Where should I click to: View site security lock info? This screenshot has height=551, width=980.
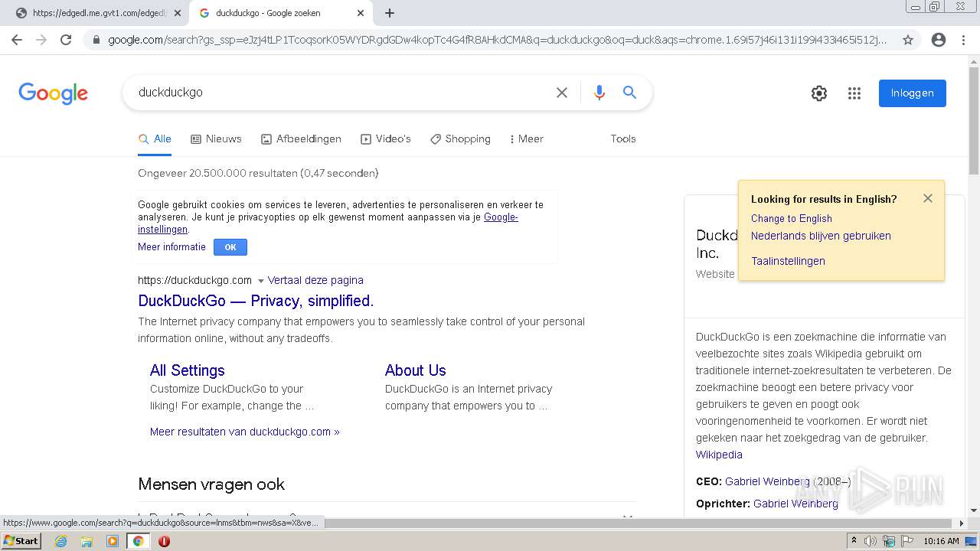tap(96, 40)
